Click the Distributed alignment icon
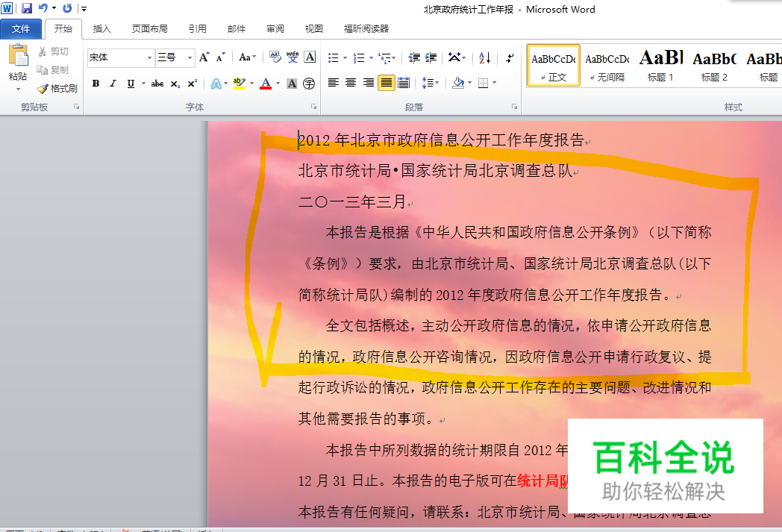 coord(404,83)
